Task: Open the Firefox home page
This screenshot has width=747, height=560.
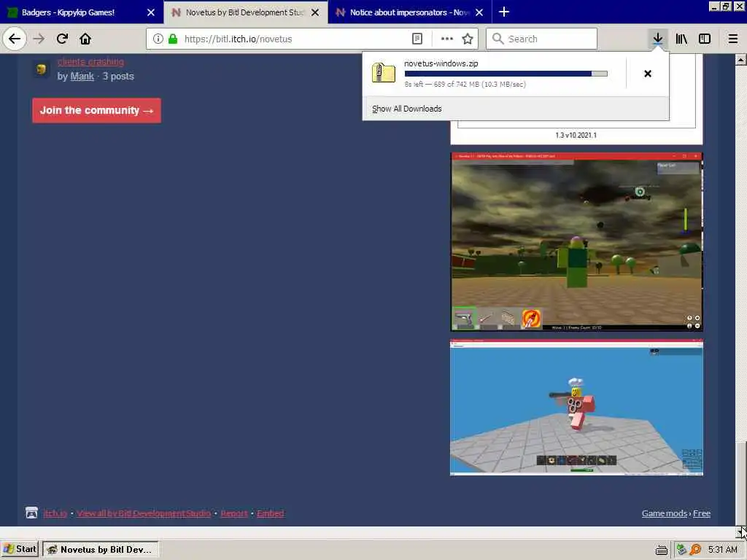Action: pyautogui.click(x=85, y=39)
